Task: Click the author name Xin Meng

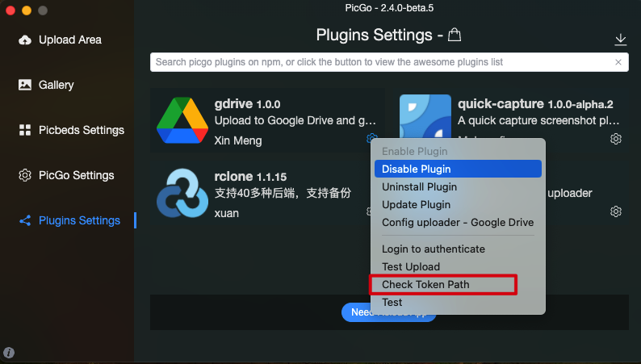Action: [x=238, y=140]
